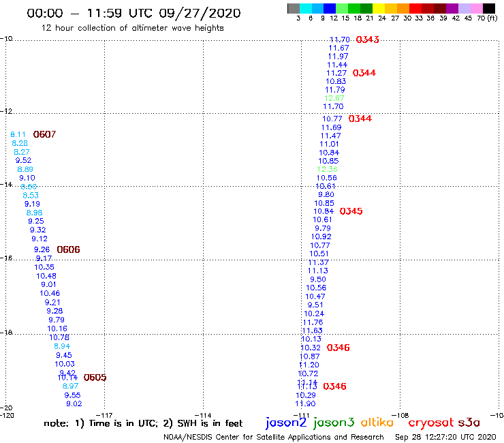Click the 10.03 wave height
This screenshot has width=504, height=443.
[x=65, y=364]
